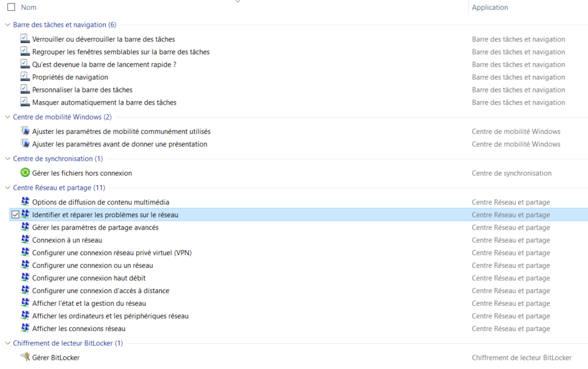This screenshot has height=369, width=588.
Task: Open Afficher les connexions réseau
Action: tap(79, 328)
